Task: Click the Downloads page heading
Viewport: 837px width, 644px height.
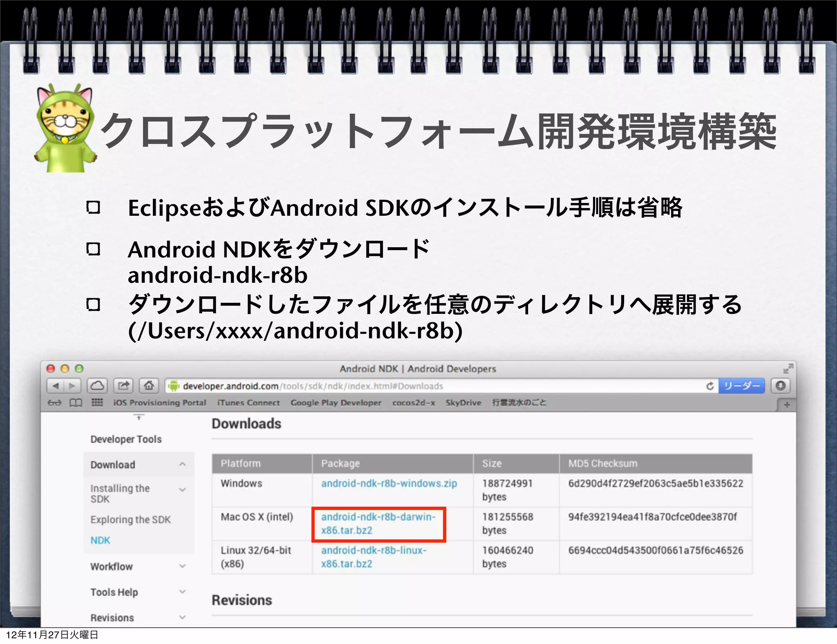Action: pyautogui.click(x=246, y=424)
